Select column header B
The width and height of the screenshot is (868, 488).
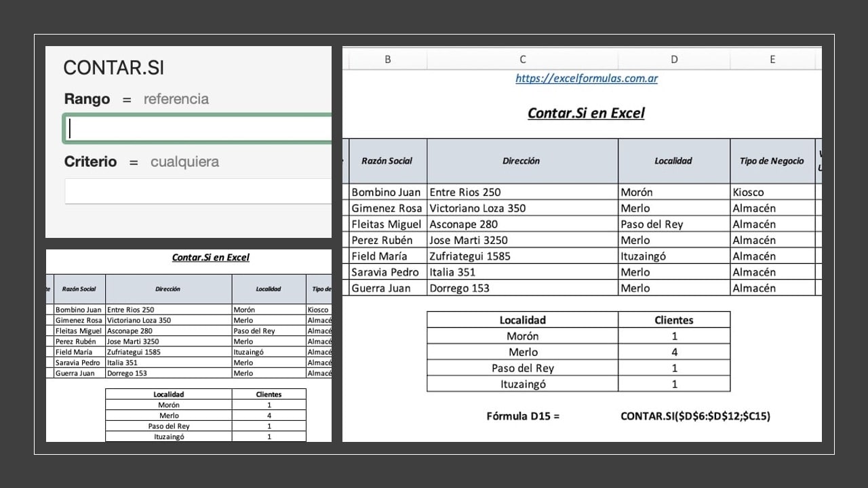[x=387, y=59]
